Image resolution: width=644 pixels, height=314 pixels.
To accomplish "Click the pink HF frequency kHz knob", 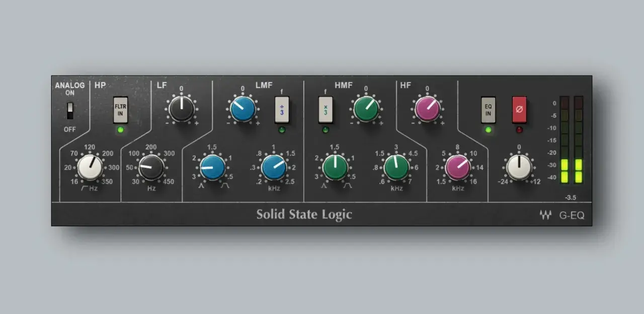I will pyautogui.click(x=458, y=168).
